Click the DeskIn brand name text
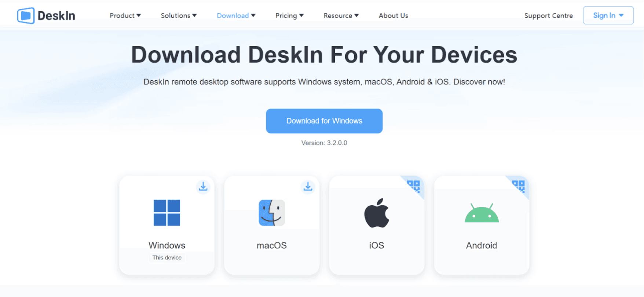This screenshot has height=297, width=644. [56, 16]
